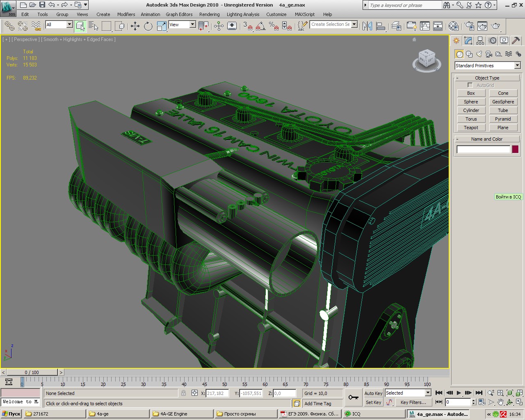This screenshot has width=525, height=420.
Task: Click the Zoom Extents Selected icon
Action: coord(510,393)
